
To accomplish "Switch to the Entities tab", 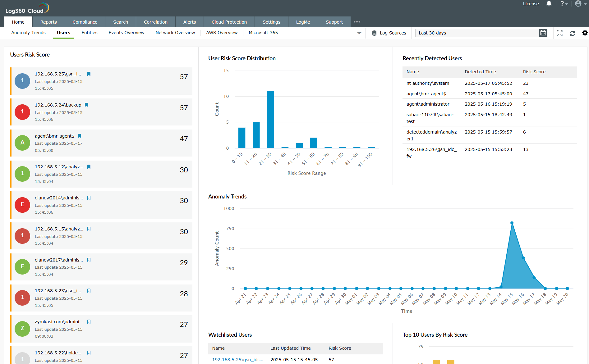I will pyautogui.click(x=89, y=32).
